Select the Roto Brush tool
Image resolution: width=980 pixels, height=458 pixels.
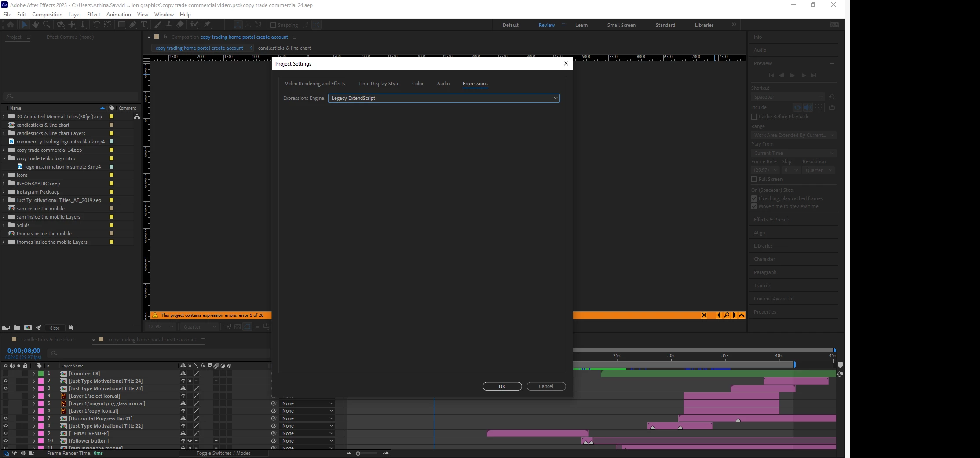tap(194, 25)
